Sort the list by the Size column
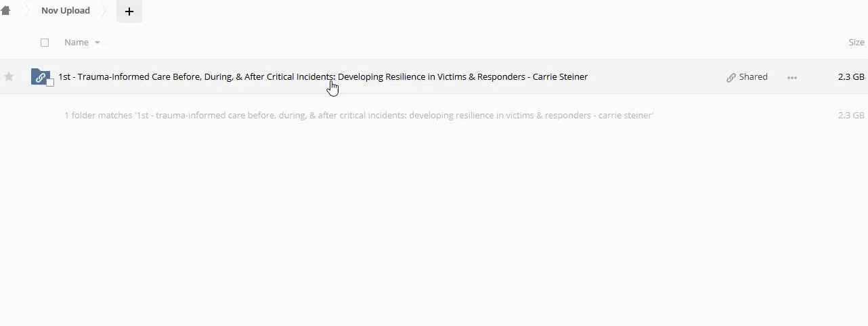The height and width of the screenshot is (326, 868). coord(856,43)
